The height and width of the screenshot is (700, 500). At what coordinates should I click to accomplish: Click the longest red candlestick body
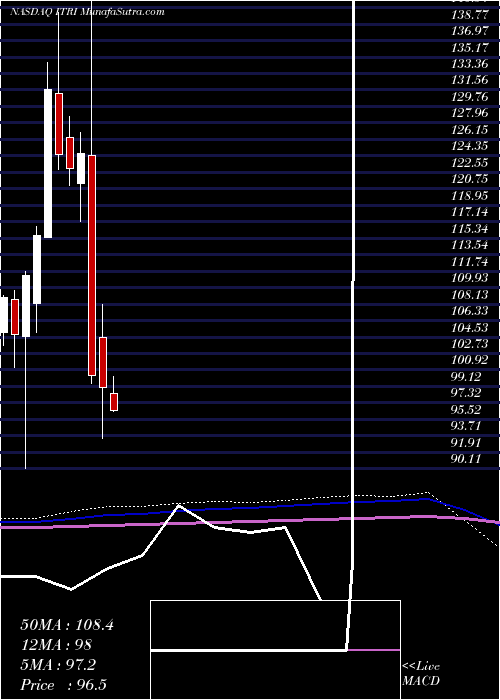(x=92, y=265)
